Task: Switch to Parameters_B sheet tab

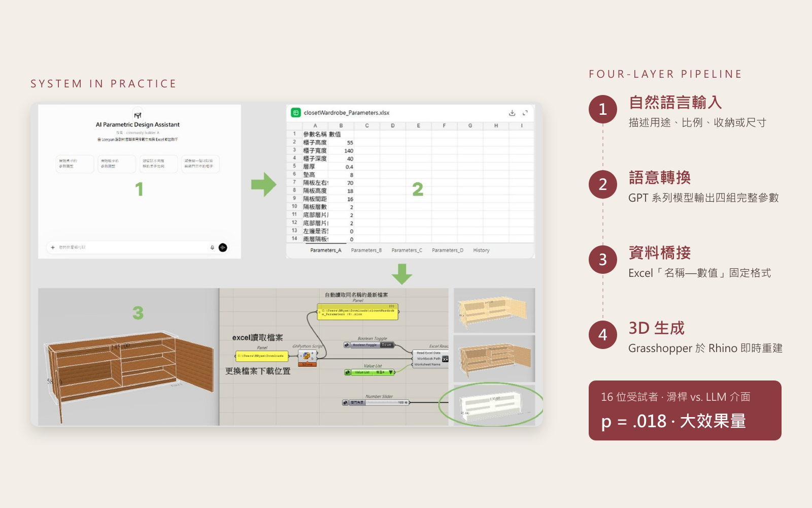Action: pyautogui.click(x=366, y=250)
